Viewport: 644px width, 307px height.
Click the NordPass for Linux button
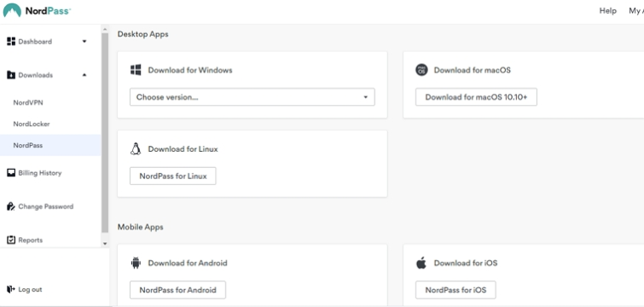[173, 176]
